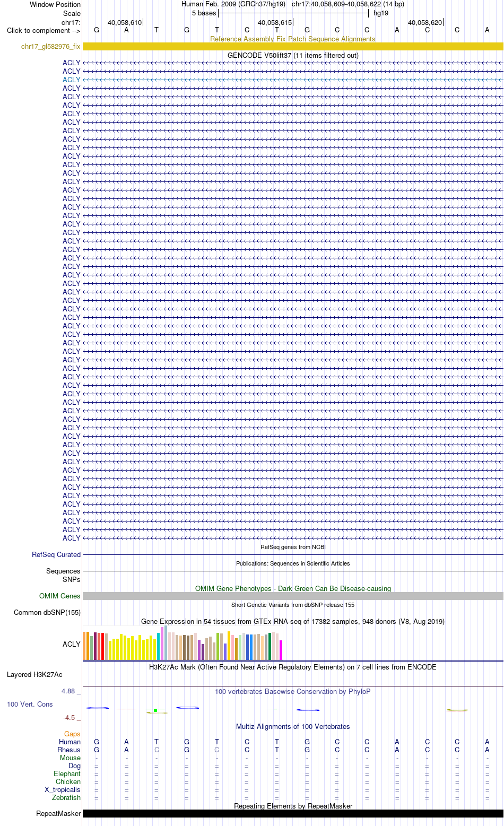Select the Elephant alignment row label
This screenshot has width=504, height=826.
(67, 773)
